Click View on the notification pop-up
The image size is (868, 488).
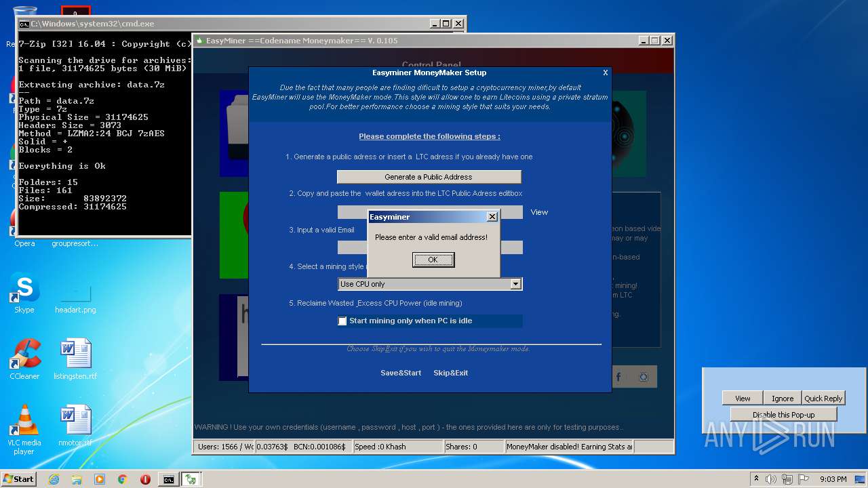(x=743, y=399)
